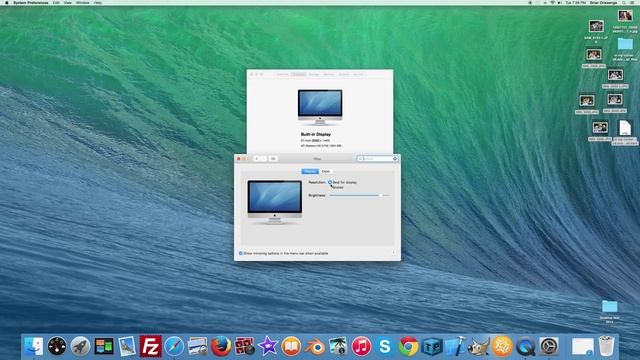Screen dimensions: 640x360
Task: Open the Trash in the Dock
Action: pos(607,346)
